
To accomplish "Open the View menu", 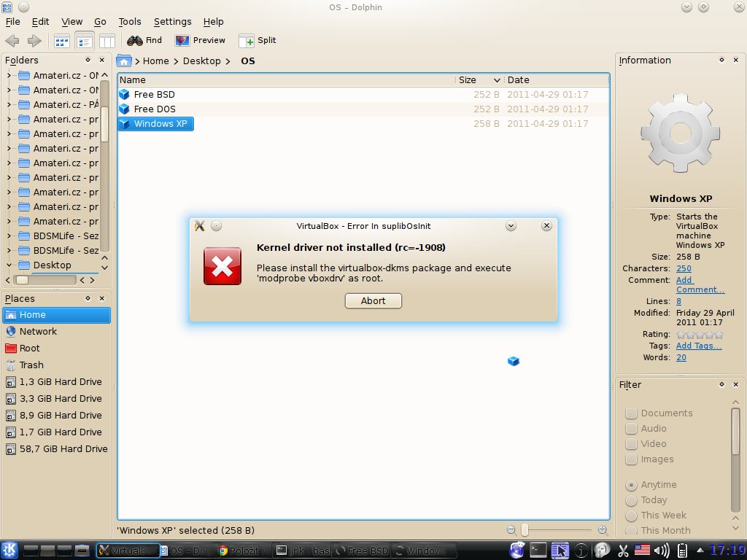I will click(x=72, y=21).
